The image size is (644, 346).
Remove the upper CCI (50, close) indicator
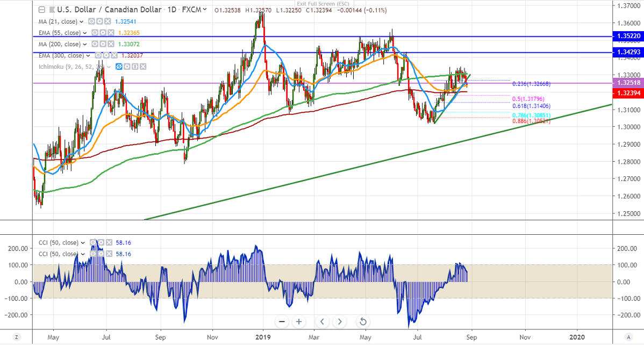[109, 242]
